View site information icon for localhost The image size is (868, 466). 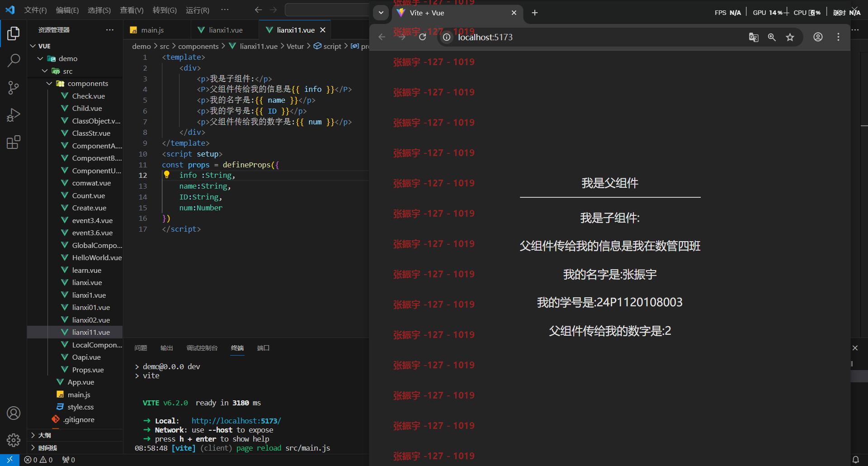(x=447, y=37)
